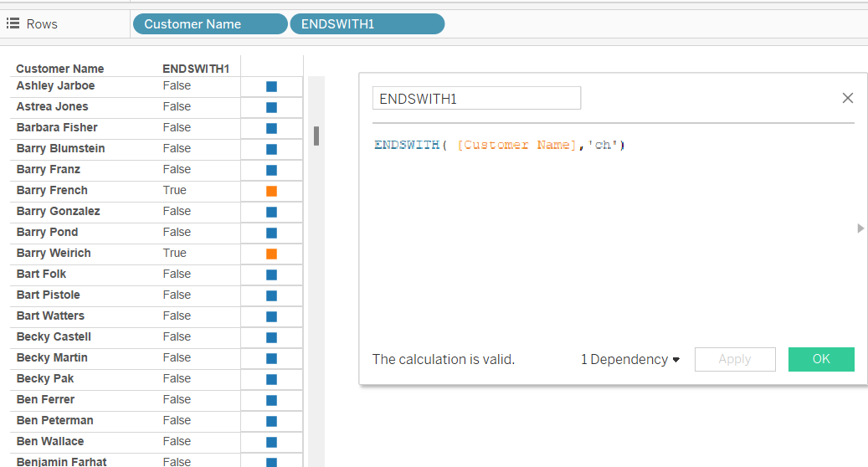The width and height of the screenshot is (868, 467).
Task: Select the ENDSWITH1 pill in Rows
Action: point(367,23)
